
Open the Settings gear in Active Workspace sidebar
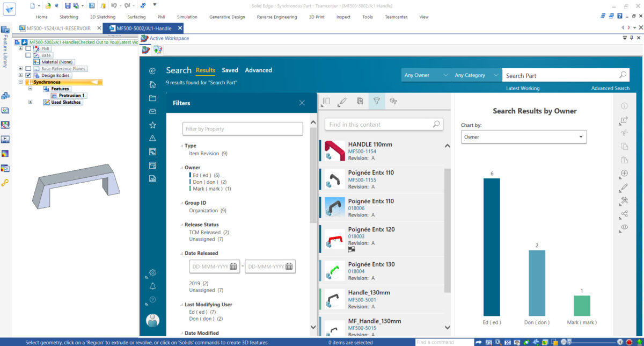pyautogui.click(x=152, y=272)
